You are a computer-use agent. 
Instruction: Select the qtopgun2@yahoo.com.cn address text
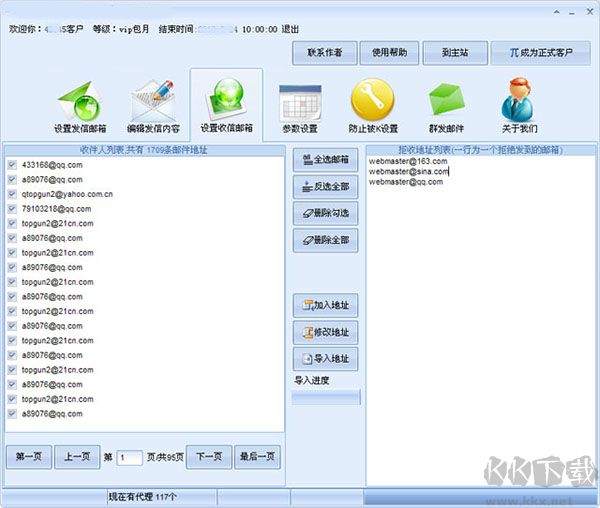pos(67,194)
